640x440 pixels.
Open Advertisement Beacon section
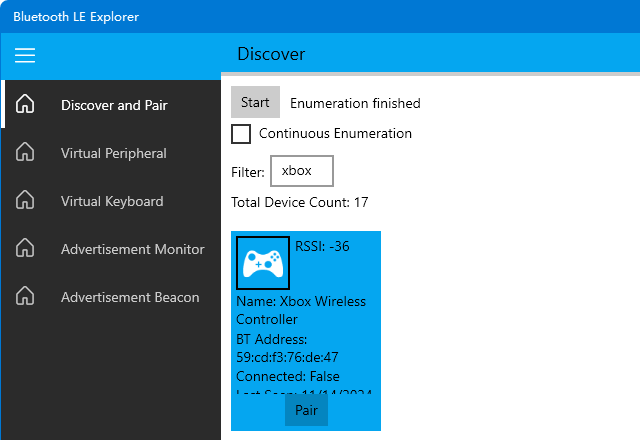pos(111,297)
